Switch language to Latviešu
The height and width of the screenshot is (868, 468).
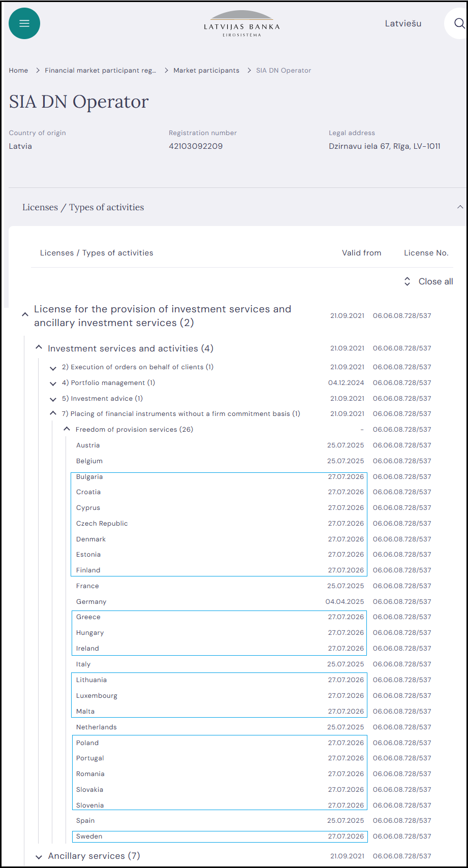pos(403,23)
